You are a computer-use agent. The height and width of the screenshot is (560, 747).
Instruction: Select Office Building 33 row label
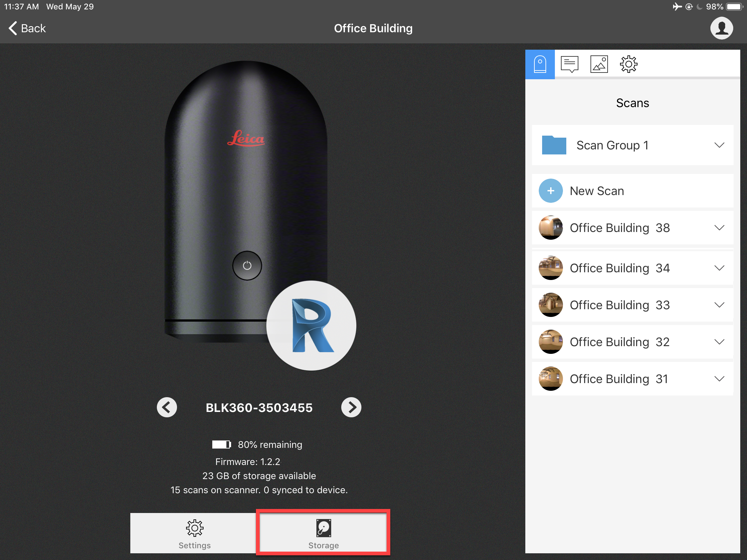pyautogui.click(x=620, y=305)
